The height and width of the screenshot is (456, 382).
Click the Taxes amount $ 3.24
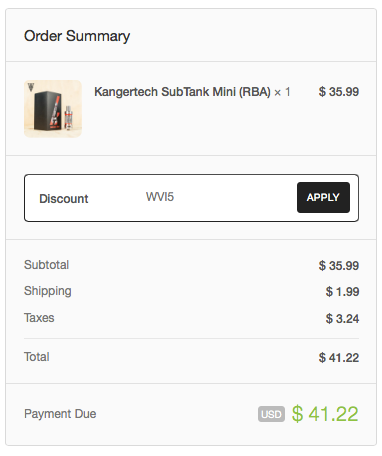click(342, 319)
